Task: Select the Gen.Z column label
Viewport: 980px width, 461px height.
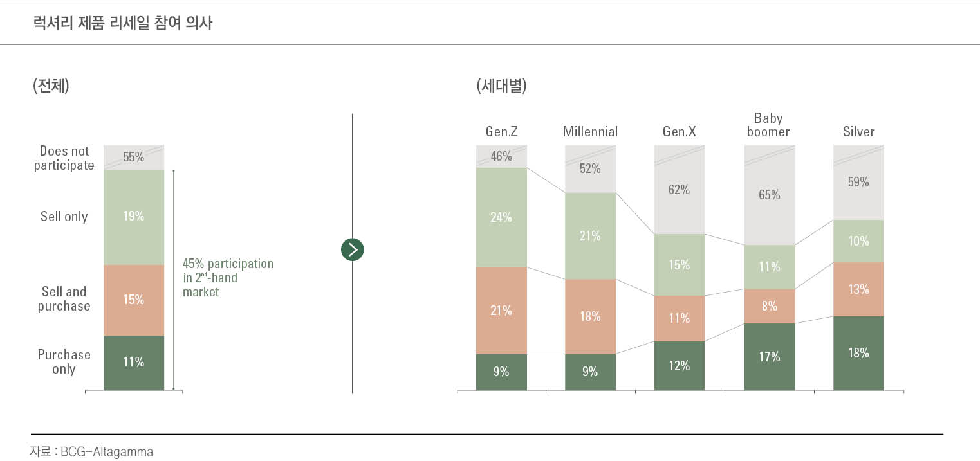Action: (501, 132)
